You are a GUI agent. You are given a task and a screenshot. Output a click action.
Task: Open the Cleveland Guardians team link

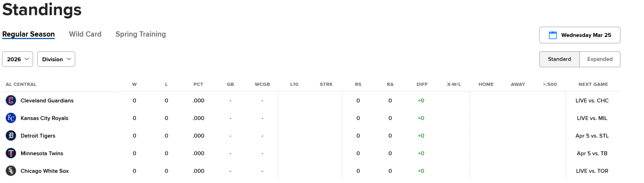(47, 101)
